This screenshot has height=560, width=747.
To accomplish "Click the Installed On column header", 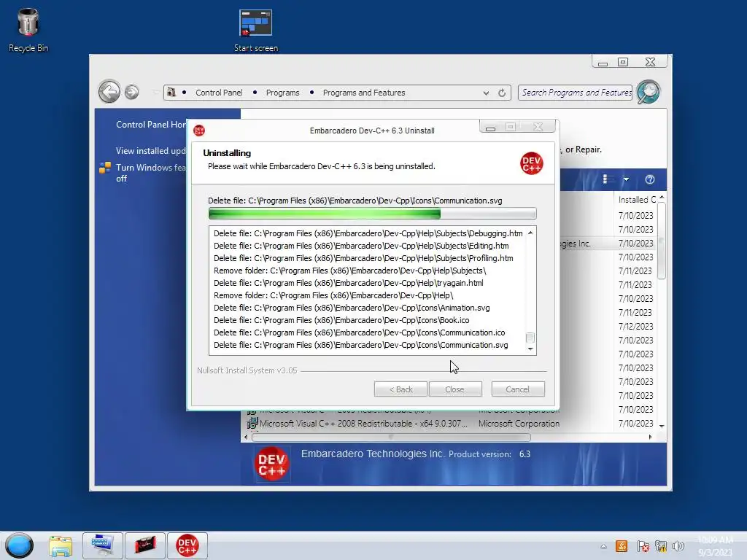I will click(x=635, y=200).
